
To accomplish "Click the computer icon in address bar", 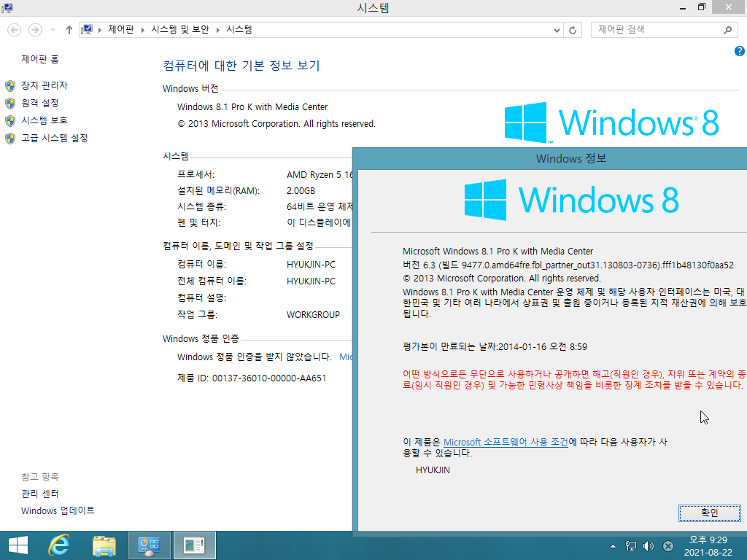I will coord(87,30).
